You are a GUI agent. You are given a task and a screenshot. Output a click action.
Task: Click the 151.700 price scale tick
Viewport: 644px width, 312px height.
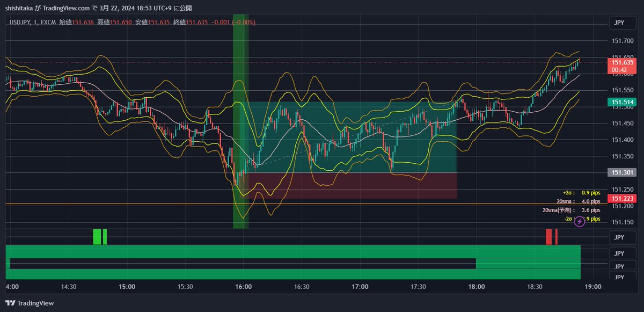(621, 41)
